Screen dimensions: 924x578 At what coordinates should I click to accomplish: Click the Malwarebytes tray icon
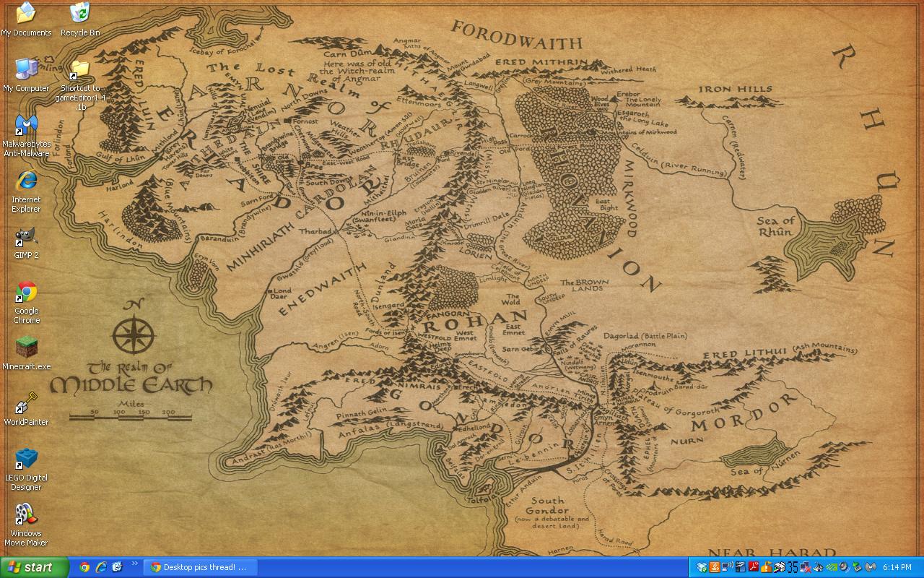coord(871,567)
